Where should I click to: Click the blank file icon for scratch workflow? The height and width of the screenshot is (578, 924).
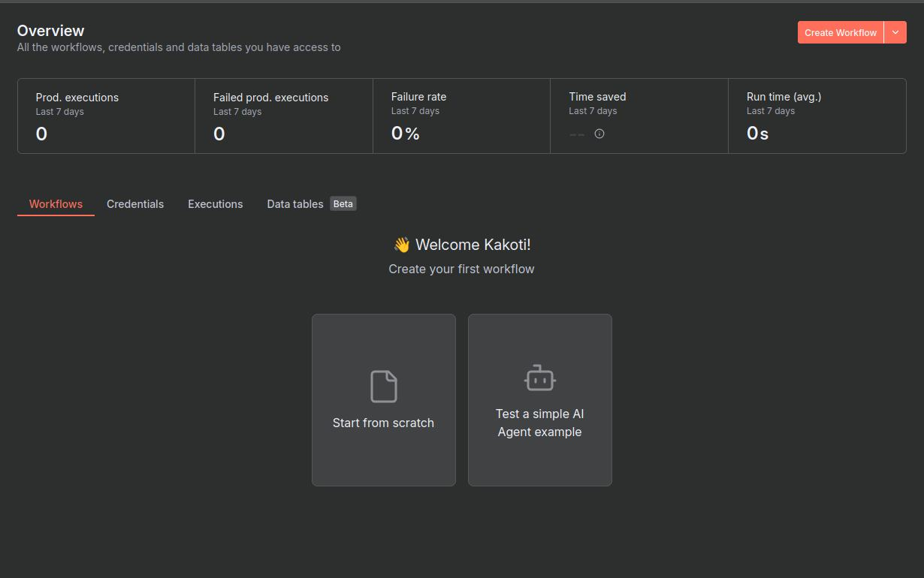point(383,387)
